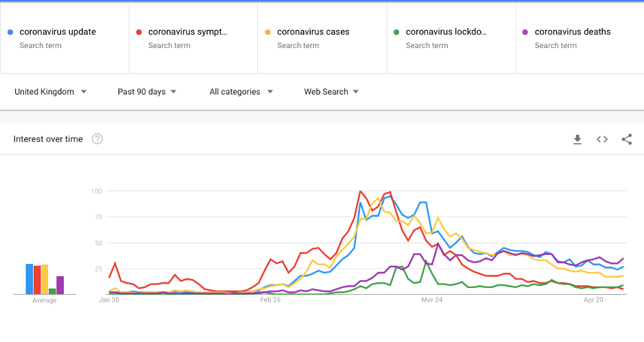The image size is (644, 342).
Task: Click the blue average bar
Action: 29,279
